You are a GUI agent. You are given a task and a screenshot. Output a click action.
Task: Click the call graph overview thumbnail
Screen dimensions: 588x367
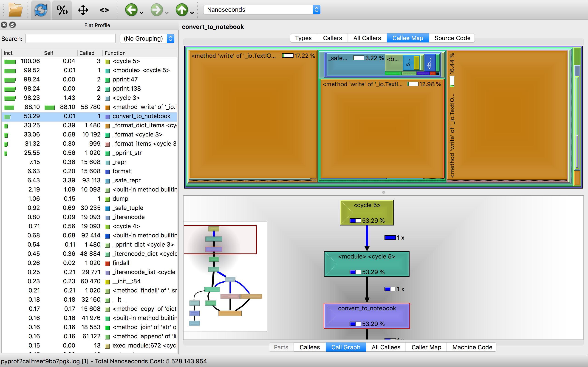225,276
